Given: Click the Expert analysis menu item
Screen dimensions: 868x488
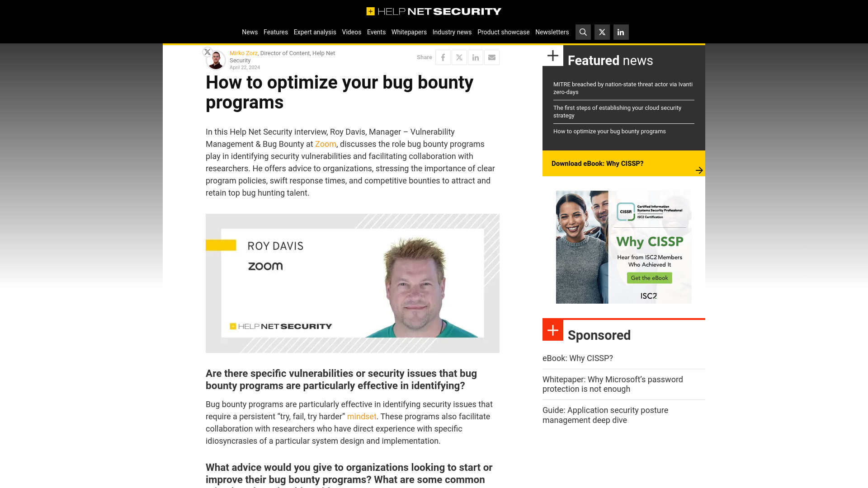Looking at the screenshot, I should [x=315, y=32].
